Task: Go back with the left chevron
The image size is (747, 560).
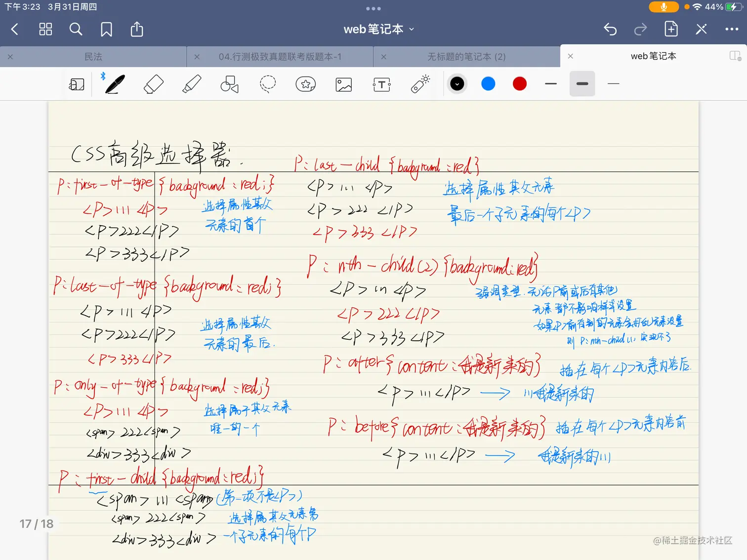Action: [x=15, y=30]
